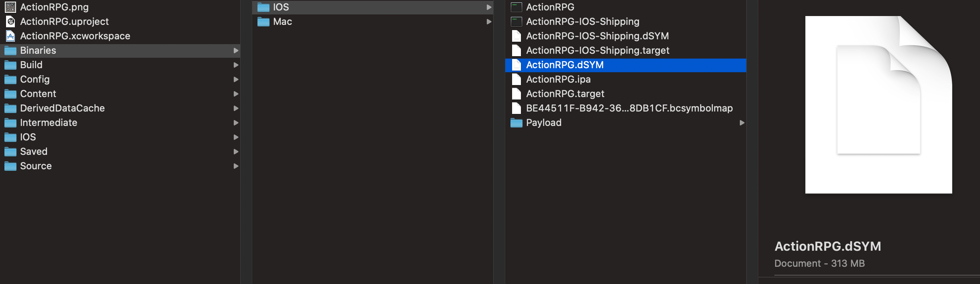Image resolution: width=980 pixels, height=284 pixels.
Task: Click the ActionRPG.dSYM document preview thumbnail
Action: click(x=879, y=105)
